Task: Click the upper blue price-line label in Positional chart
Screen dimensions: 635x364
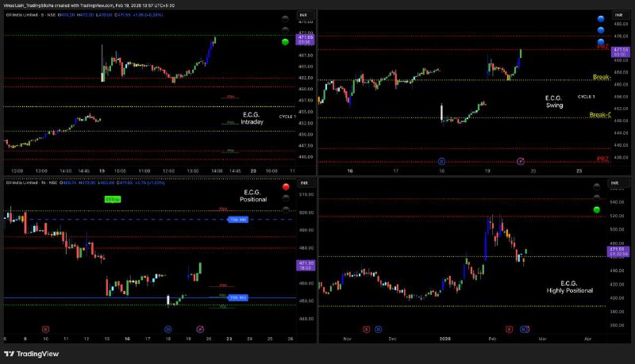Action: click(x=238, y=219)
